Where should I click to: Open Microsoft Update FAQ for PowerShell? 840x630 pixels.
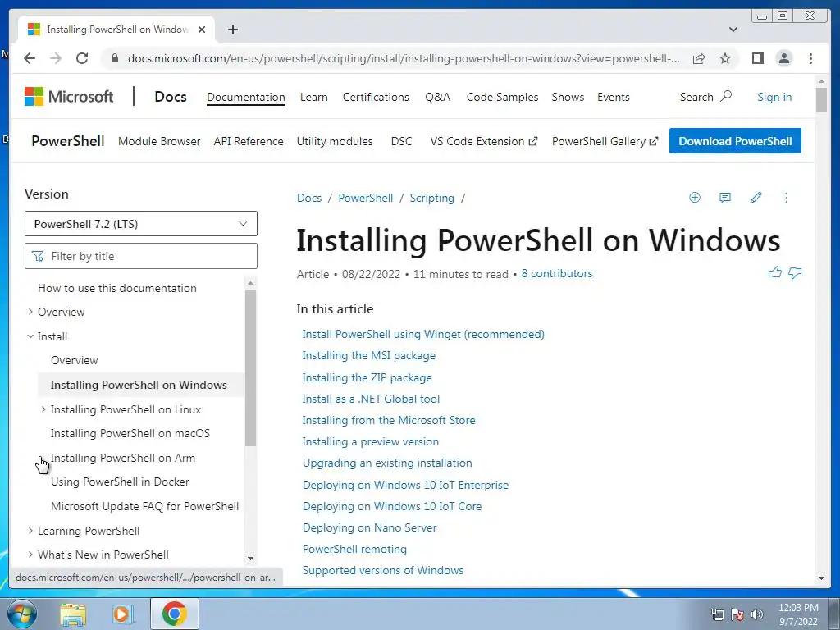click(x=144, y=506)
